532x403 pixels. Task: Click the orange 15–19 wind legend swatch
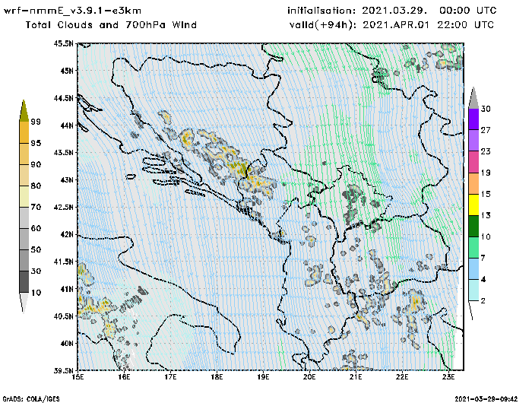(x=473, y=183)
